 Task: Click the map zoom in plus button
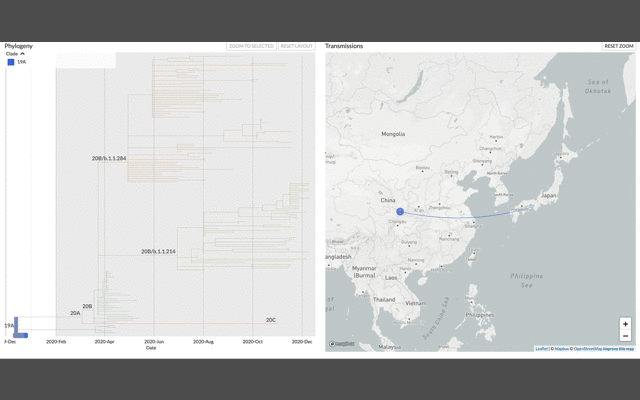[626, 324]
